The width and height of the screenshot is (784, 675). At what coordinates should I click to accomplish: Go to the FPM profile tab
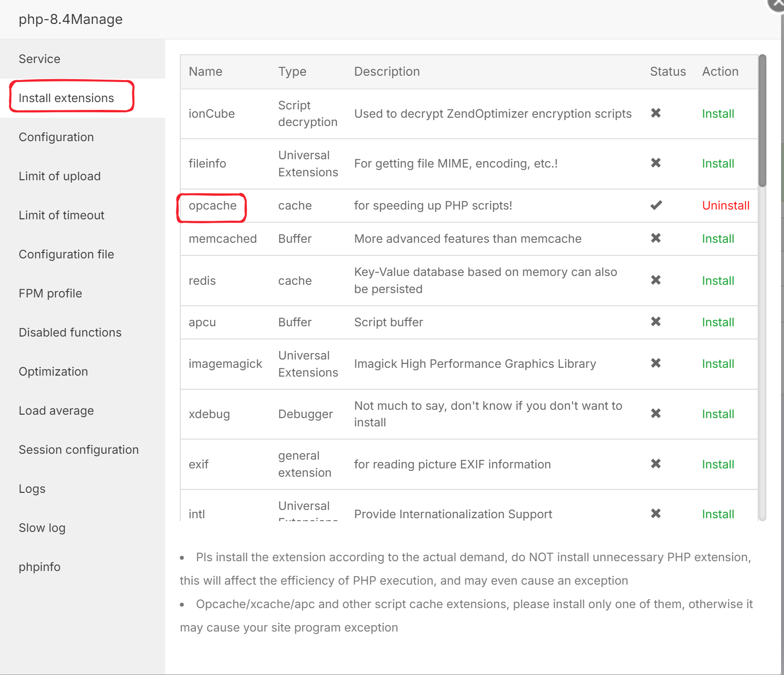[x=50, y=294]
